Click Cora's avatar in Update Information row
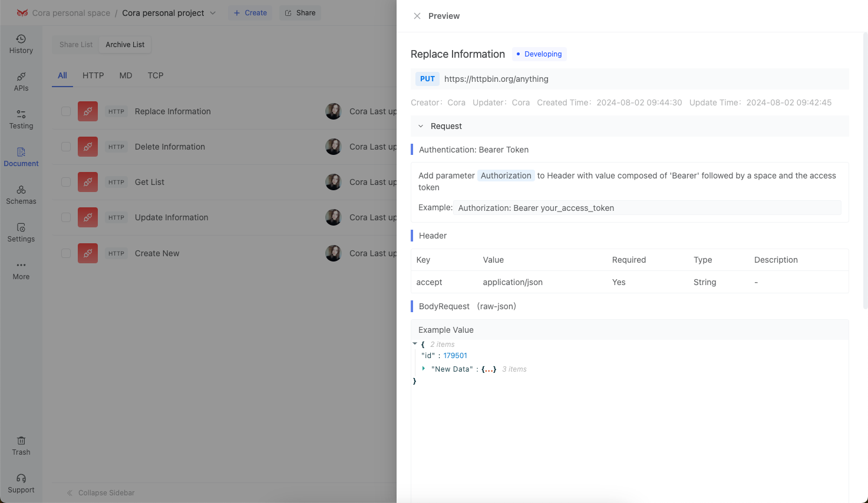This screenshot has width=868, height=503. (x=334, y=217)
